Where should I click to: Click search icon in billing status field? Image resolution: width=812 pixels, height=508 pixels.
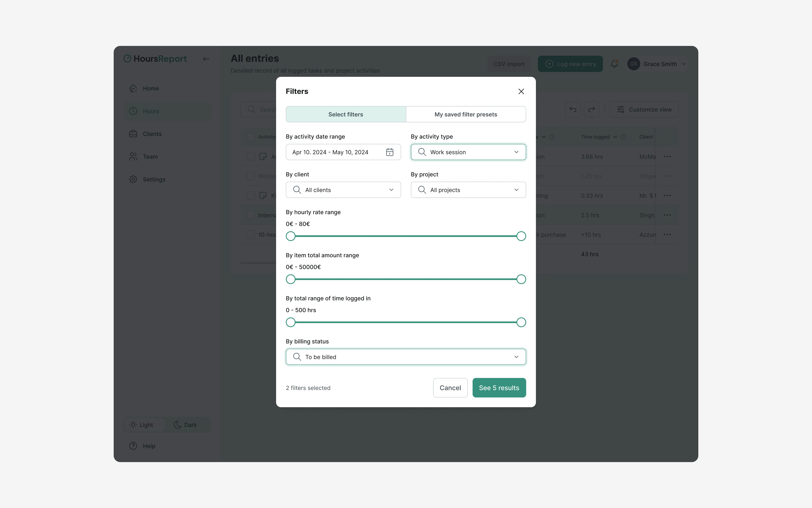297,357
